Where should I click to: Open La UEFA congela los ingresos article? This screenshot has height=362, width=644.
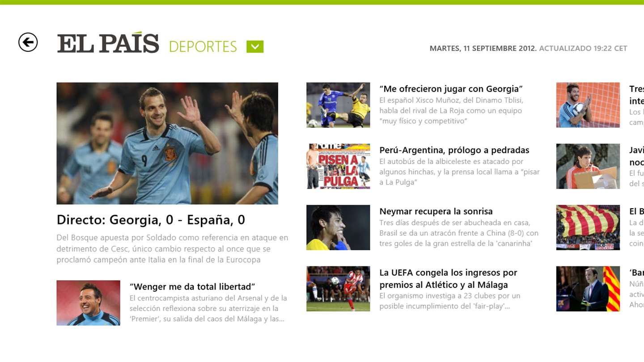(x=448, y=278)
